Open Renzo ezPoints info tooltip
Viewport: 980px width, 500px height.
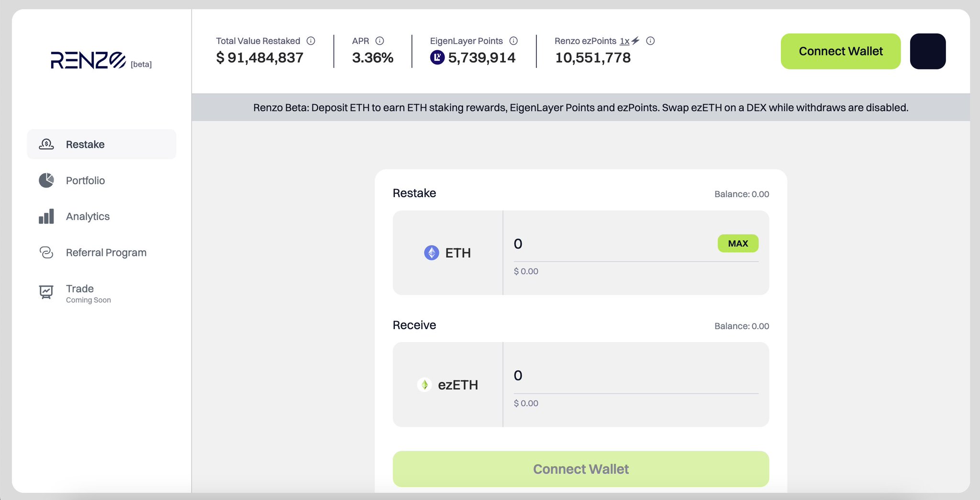click(650, 41)
